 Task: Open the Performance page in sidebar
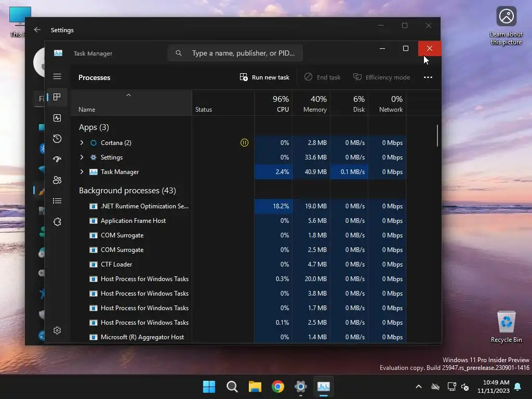57,118
